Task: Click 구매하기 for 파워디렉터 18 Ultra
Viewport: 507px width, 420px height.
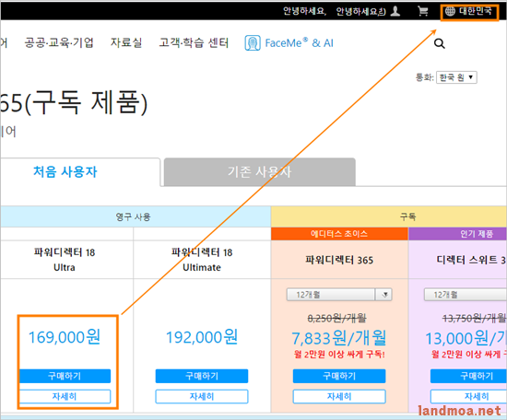Action: [65, 376]
